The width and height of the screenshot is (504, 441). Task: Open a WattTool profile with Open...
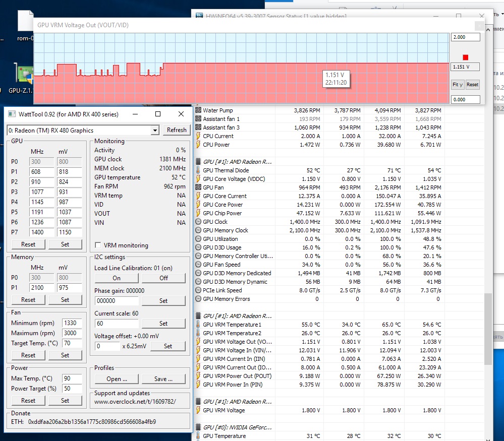coord(117,379)
